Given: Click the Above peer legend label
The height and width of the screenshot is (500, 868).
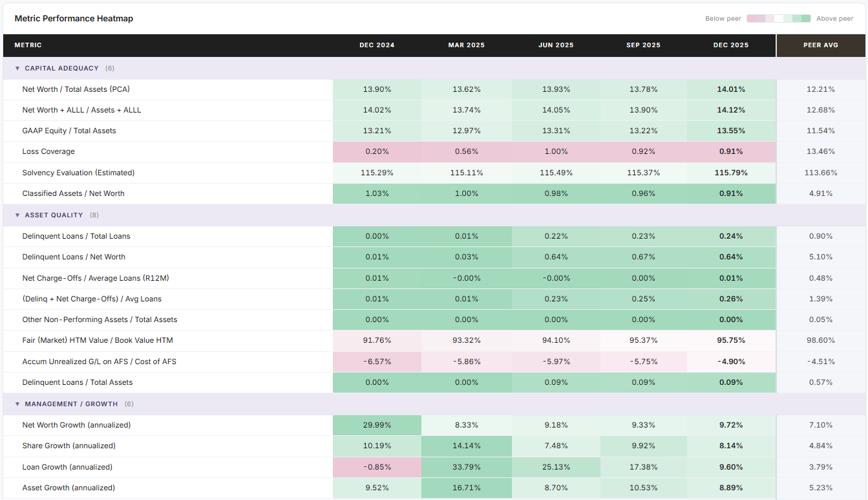Looking at the screenshot, I should (834, 19).
